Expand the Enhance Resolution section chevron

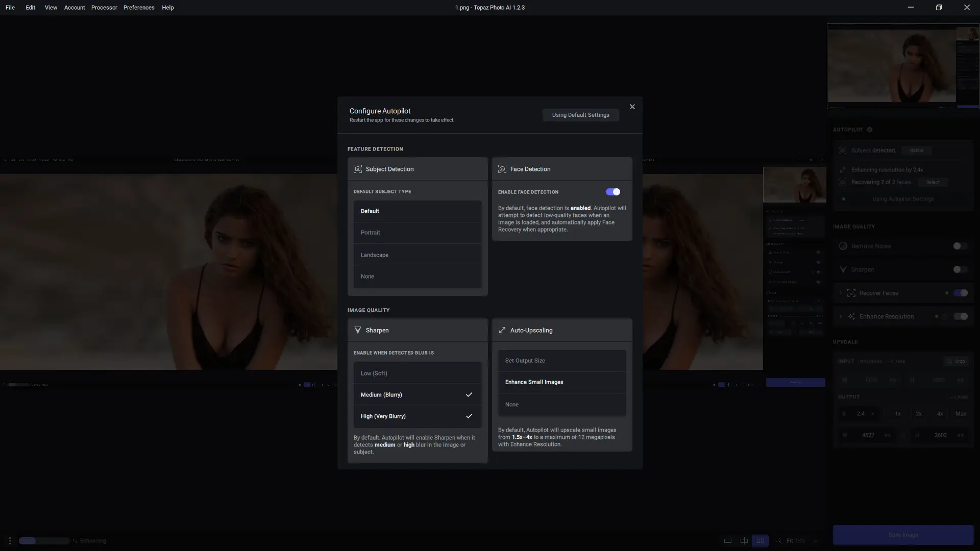tap(840, 316)
